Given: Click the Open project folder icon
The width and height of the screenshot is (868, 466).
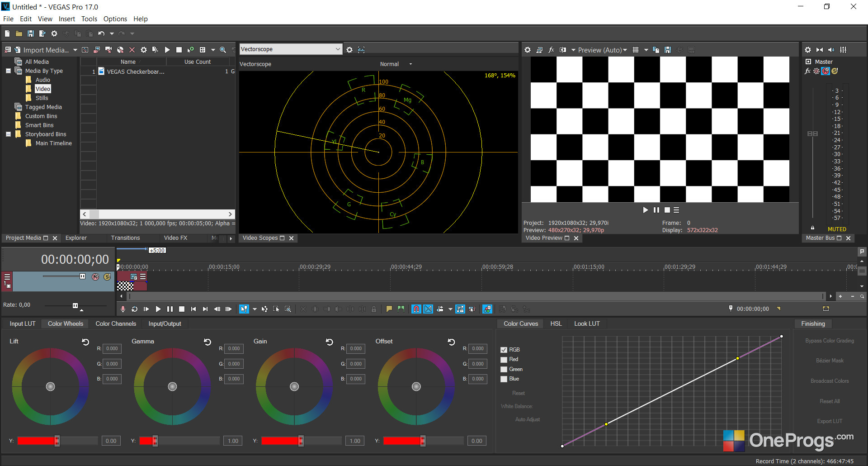Looking at the screenshot, I should click(x=19, y=33).
